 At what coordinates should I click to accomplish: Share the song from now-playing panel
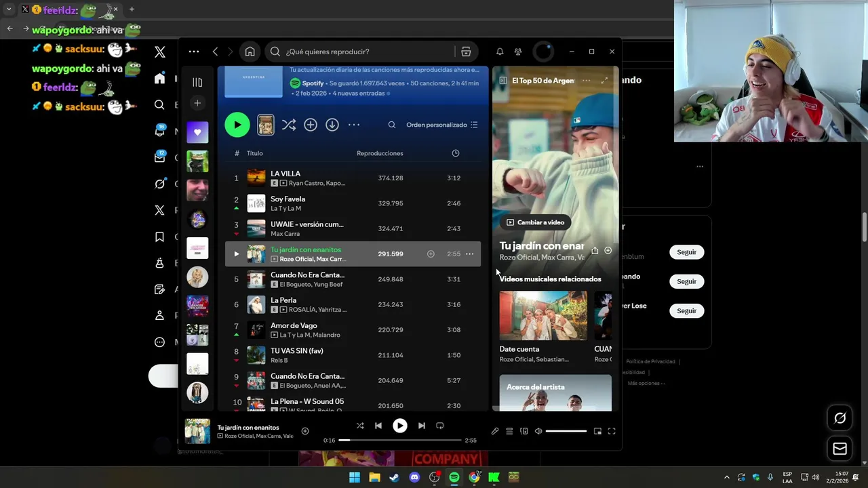click(595, 250)
